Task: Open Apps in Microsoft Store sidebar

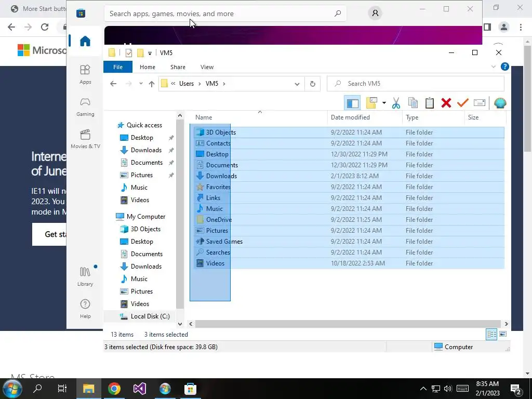Action: tap(85, 74)
